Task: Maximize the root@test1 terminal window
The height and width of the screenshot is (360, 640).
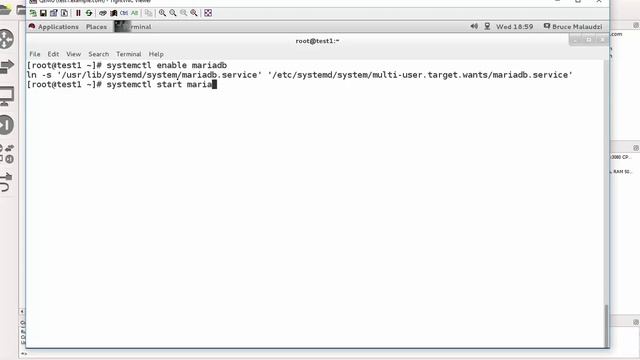Action: coord(589,40)
